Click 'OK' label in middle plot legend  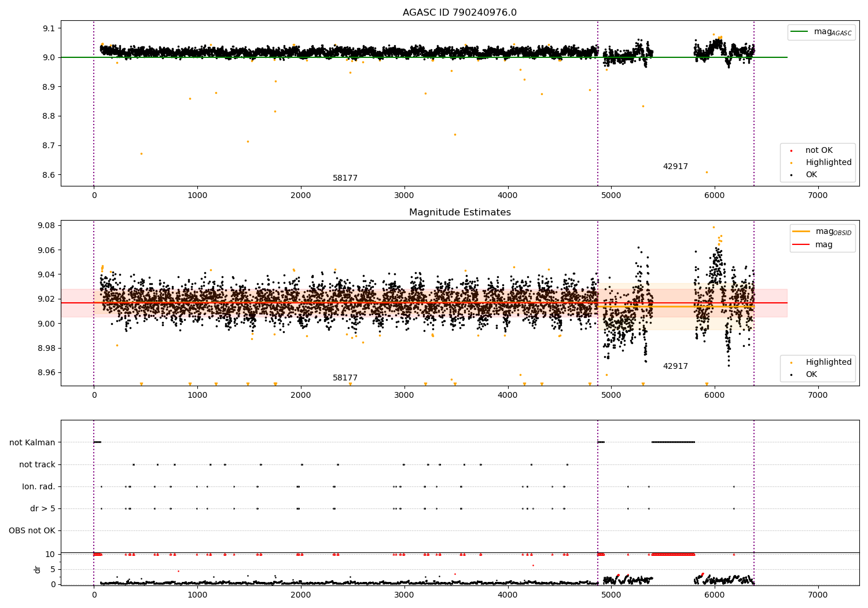click(x=811, y=375)
